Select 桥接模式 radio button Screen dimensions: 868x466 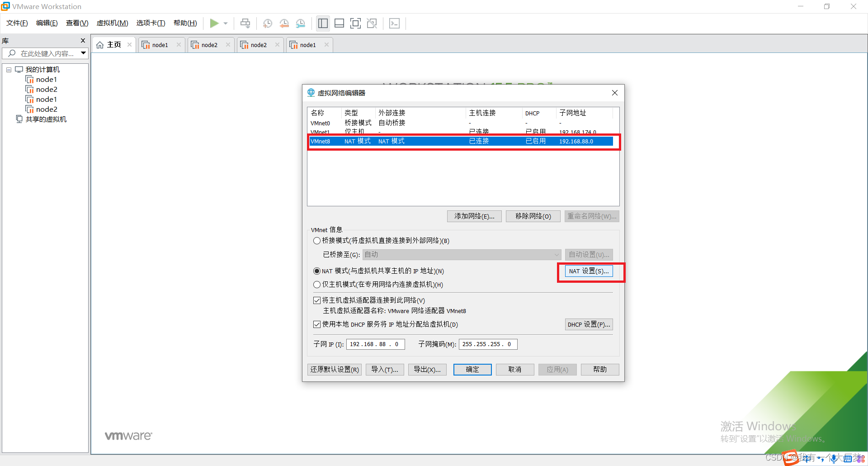[x=317, y=241]
